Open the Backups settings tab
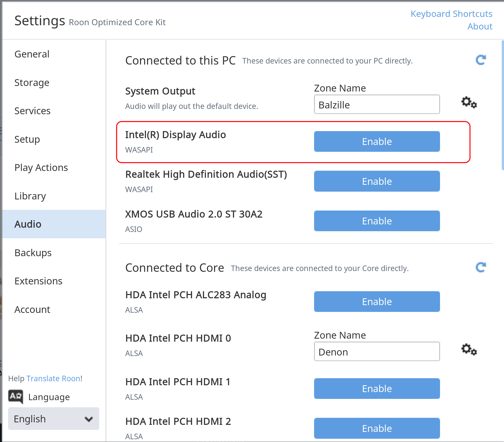The height and width of the screenshot is (442, 504). (x=54, y=253)
